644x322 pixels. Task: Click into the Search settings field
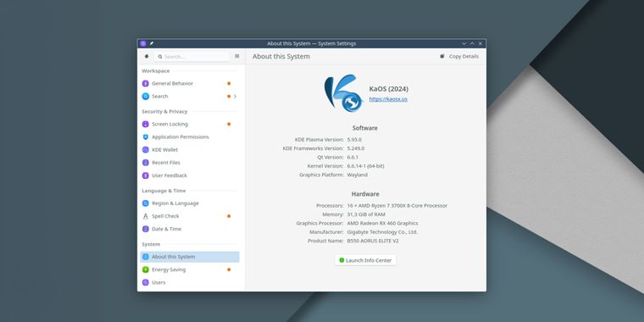point(192,57)
